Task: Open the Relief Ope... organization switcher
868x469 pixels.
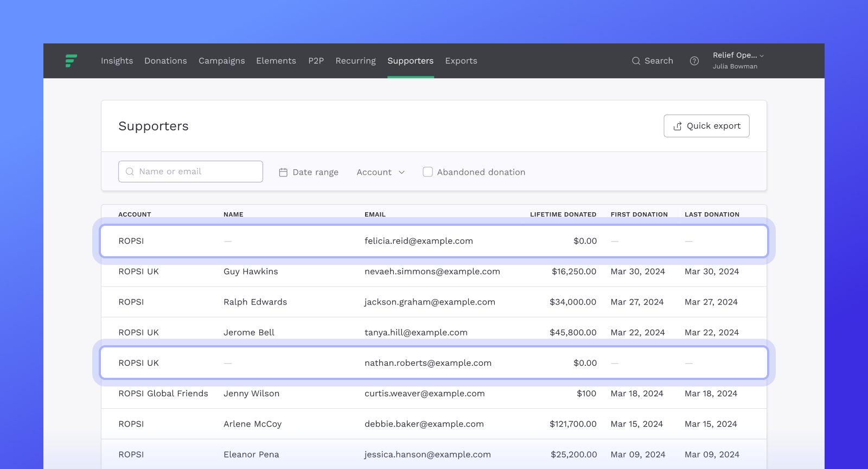Action: click(x=737, y=55)
